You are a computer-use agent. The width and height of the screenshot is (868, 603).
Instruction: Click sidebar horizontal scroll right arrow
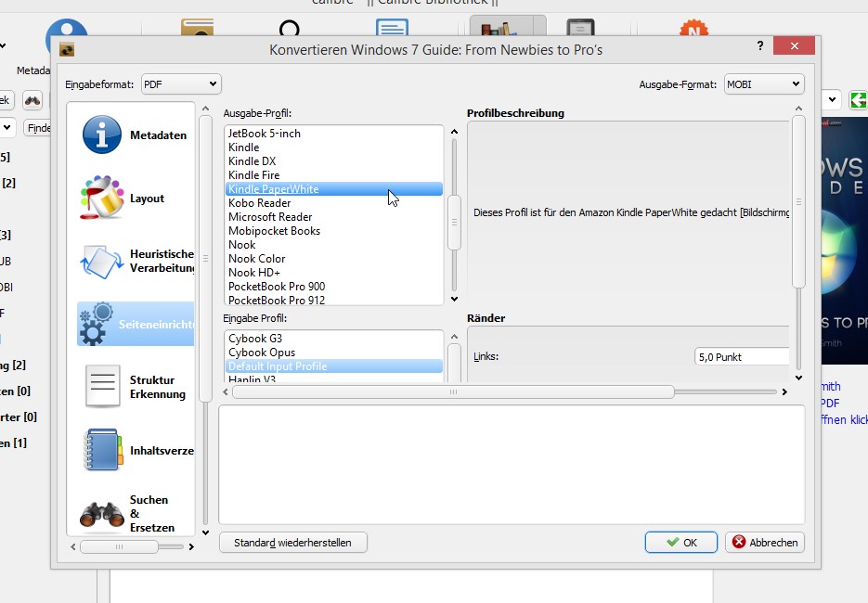[191, 546]
